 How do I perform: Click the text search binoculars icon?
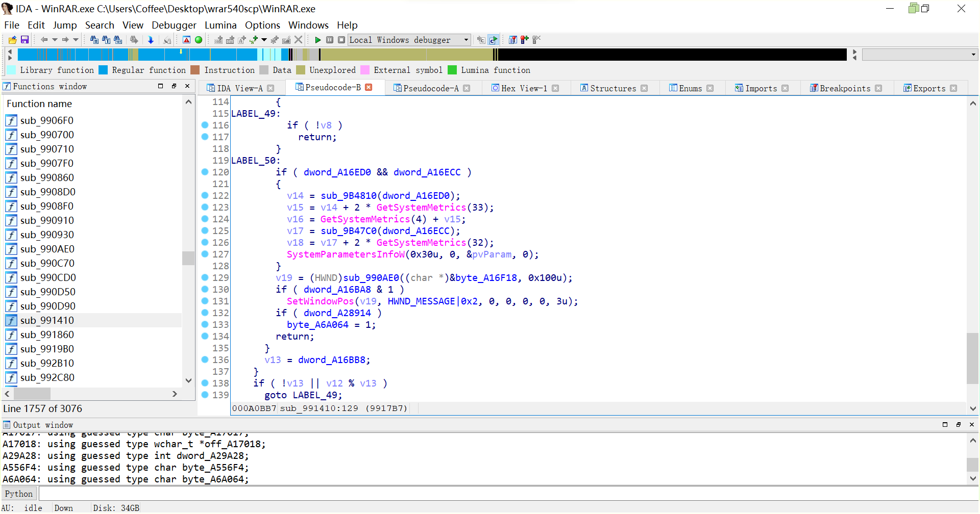click(x=106, y=40)
